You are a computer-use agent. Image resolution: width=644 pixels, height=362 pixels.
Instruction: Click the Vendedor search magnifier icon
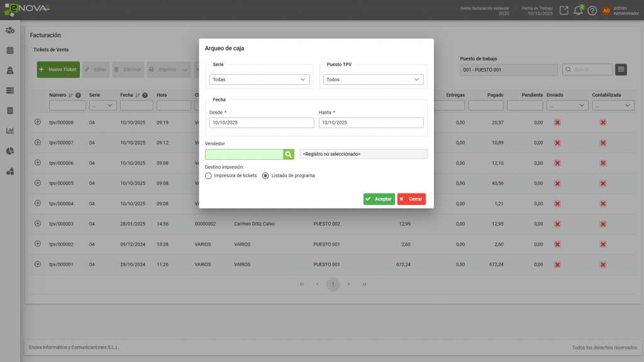pyautogui.click(x=288, y=153)
